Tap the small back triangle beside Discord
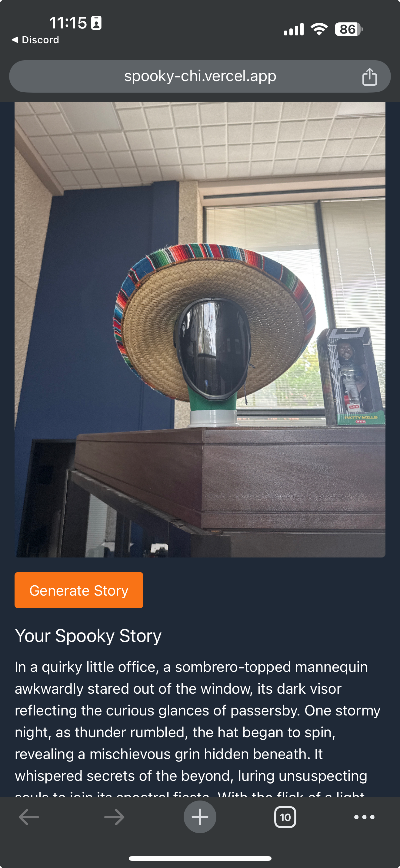The image size is (400, 868). point(15,39)
